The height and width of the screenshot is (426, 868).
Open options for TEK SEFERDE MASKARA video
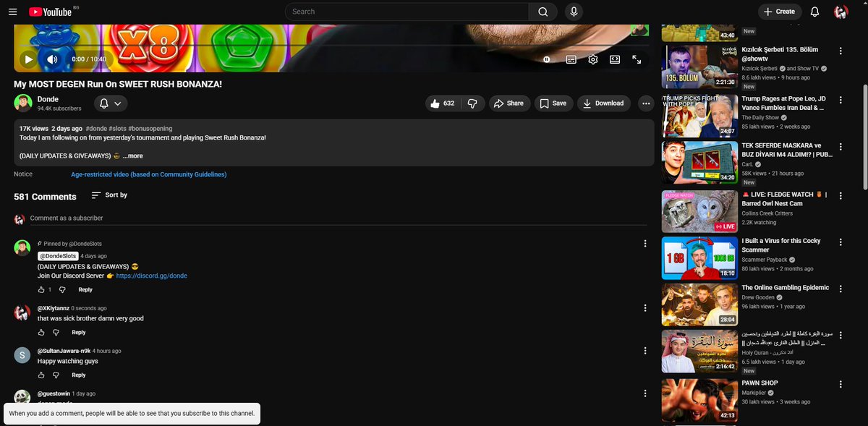point(841,146)
